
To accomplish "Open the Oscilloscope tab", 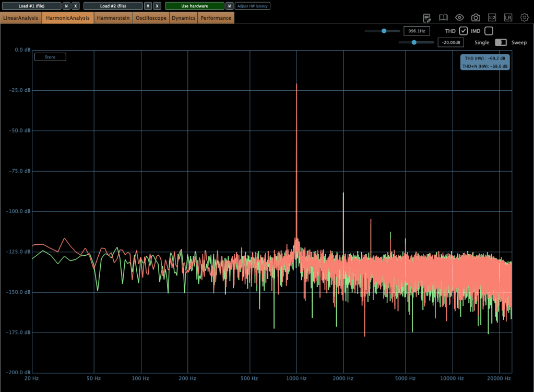I will coord(151,18).
